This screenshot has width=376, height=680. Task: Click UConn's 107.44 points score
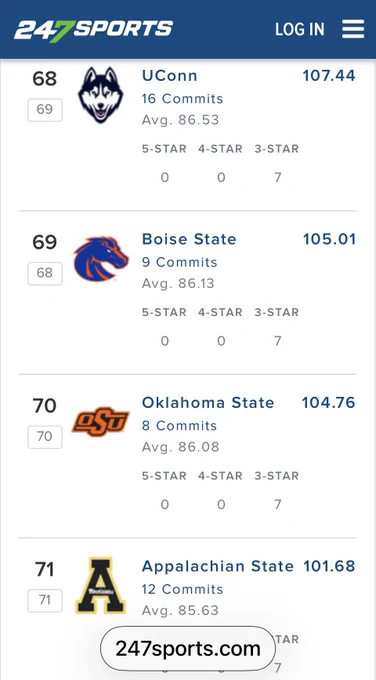(329, 75)
